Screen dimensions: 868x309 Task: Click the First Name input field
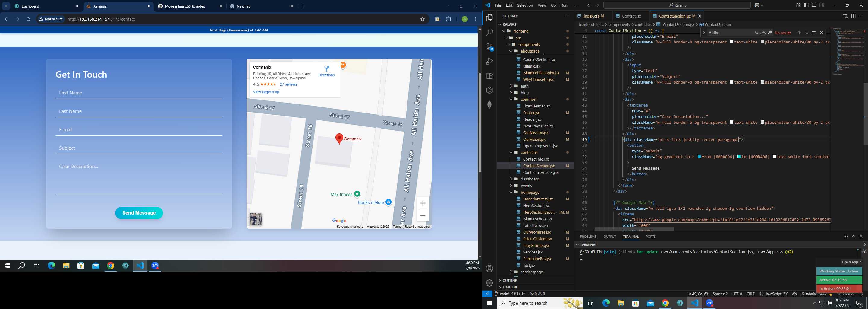139,93
